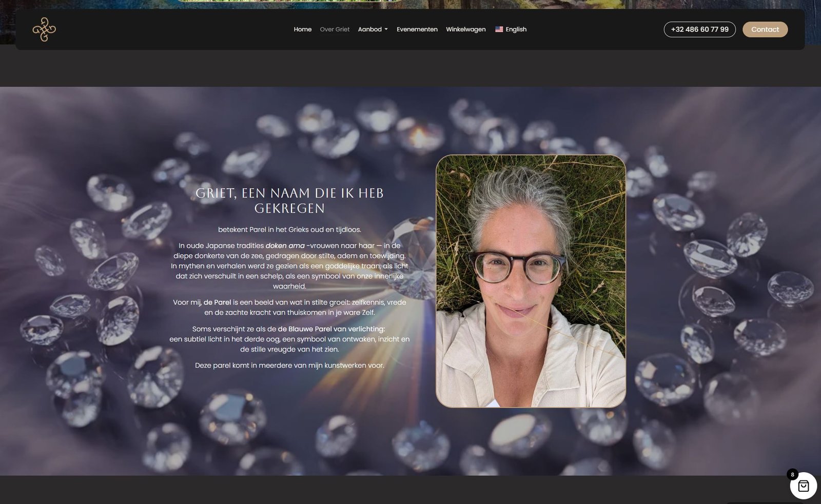This screenshot has height=504, width=821.
Task: Click the heading 'Griet, een naam die ik heb gekregen'
Action: pos(289,200)
